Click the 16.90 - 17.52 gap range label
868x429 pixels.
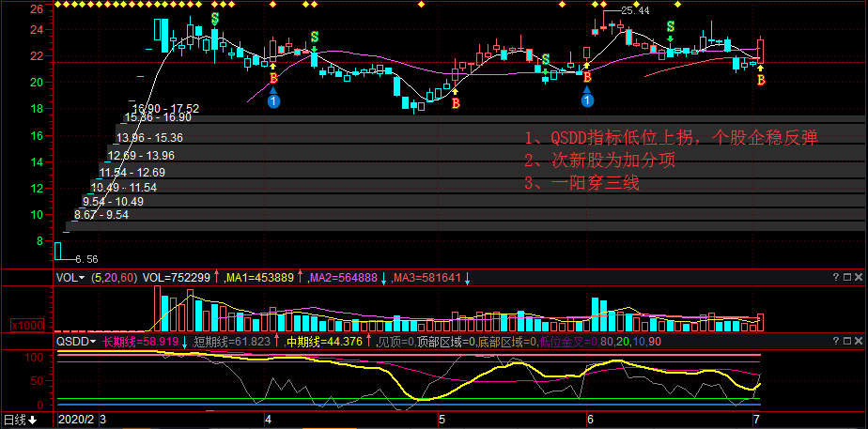click(x=166, y=109)
